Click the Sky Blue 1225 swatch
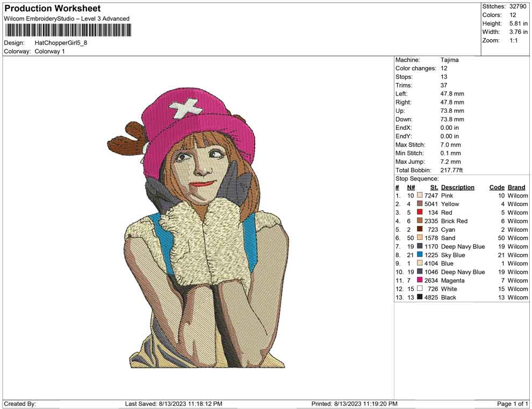This screenshot has width=532, height=409. 420,254
